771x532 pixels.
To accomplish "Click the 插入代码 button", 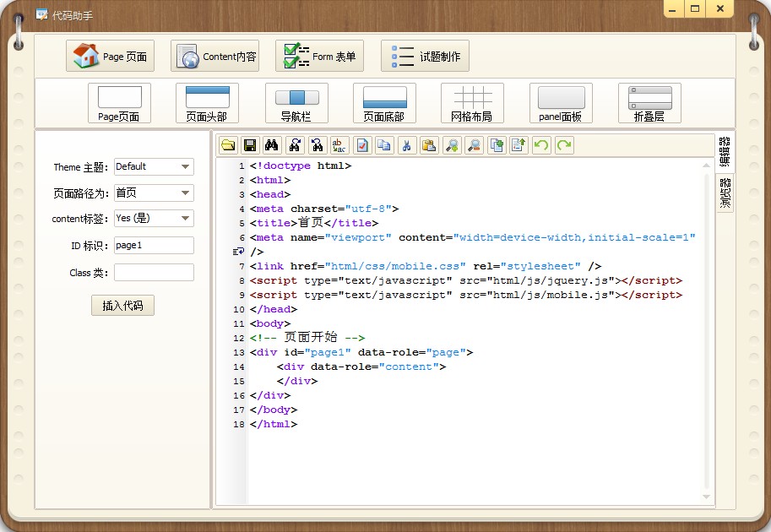I will (122, 306).
